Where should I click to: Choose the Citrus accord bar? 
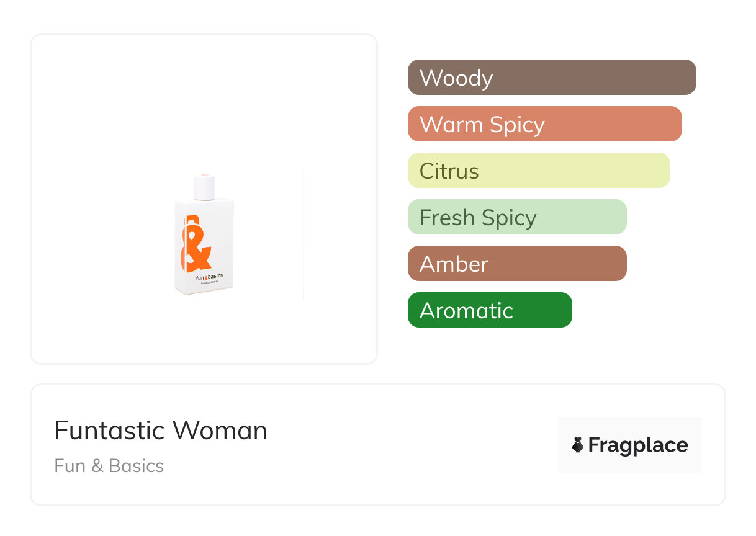coord(539,171)
